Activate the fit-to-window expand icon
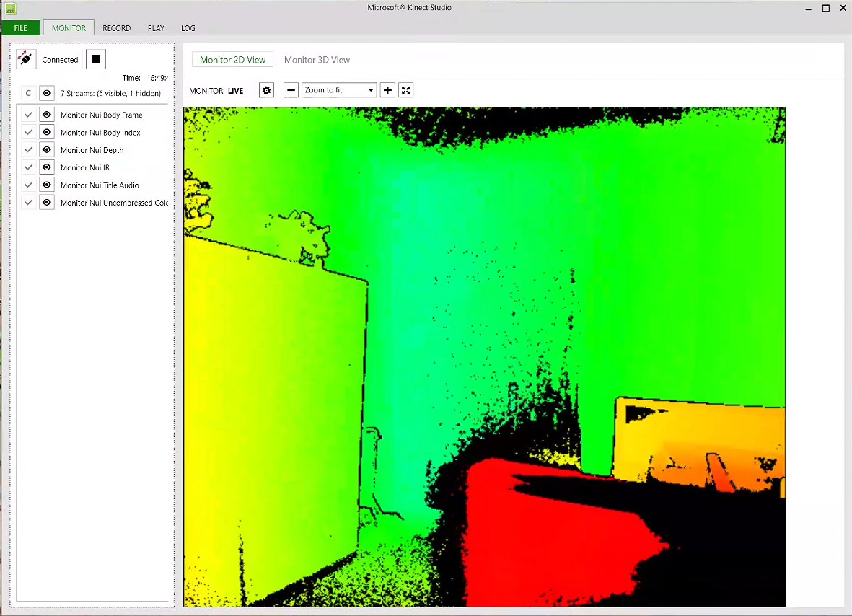 pyautogui.click(x=405, y=89)
